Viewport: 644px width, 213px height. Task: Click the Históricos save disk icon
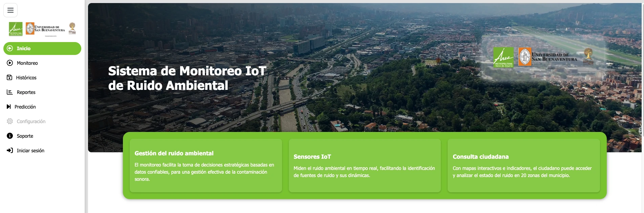[9, 78]
